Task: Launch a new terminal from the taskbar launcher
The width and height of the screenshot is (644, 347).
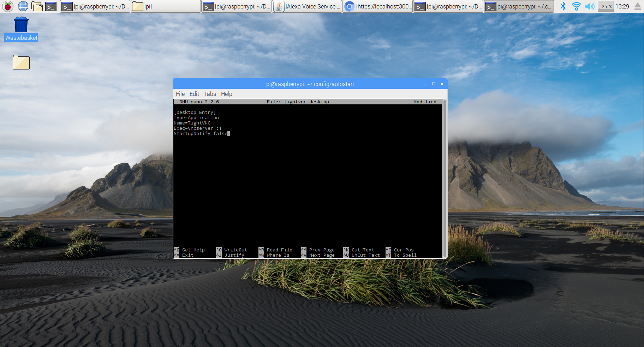Action: point(51,6)
